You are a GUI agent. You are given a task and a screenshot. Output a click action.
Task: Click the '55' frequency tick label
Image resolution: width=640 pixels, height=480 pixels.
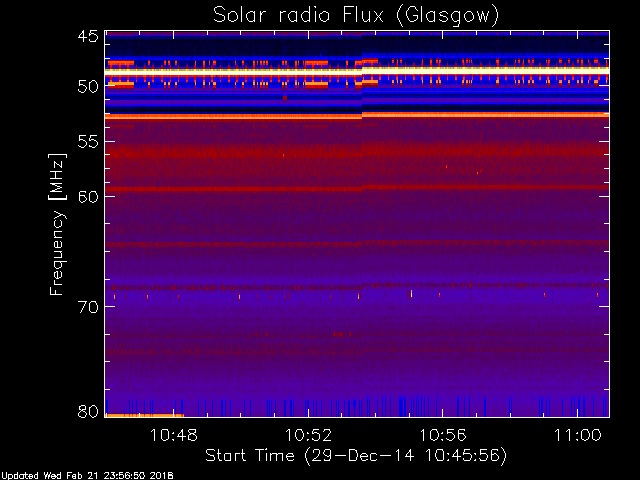click(x=88, y=142)
